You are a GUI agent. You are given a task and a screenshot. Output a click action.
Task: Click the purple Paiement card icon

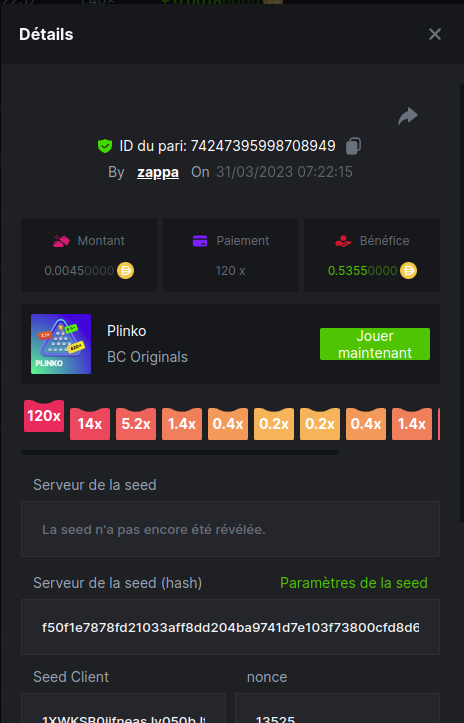click(200, 241)
